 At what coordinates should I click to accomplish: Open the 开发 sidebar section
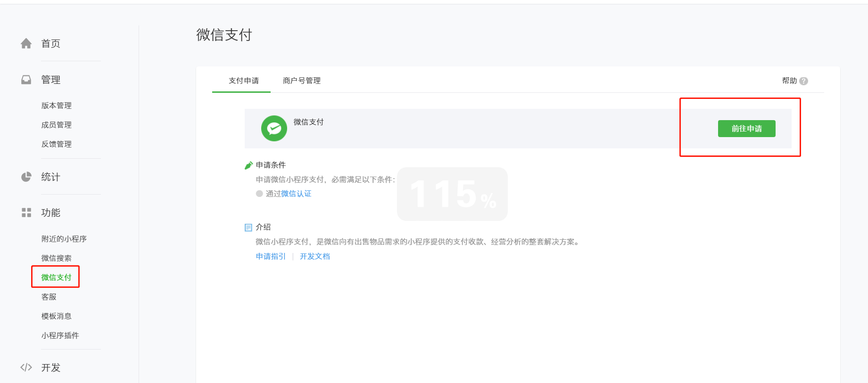(x=51, y=367)
